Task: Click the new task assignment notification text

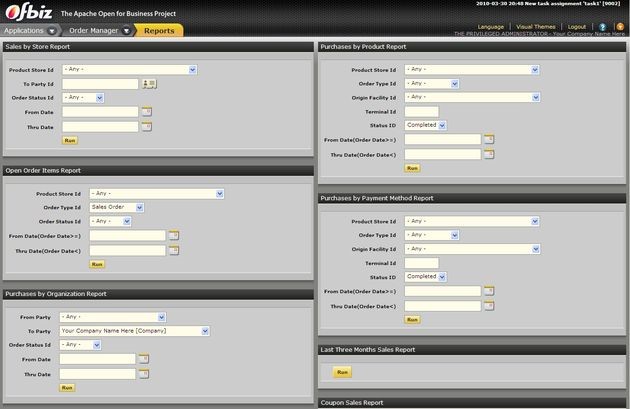Action: point(548,4)
